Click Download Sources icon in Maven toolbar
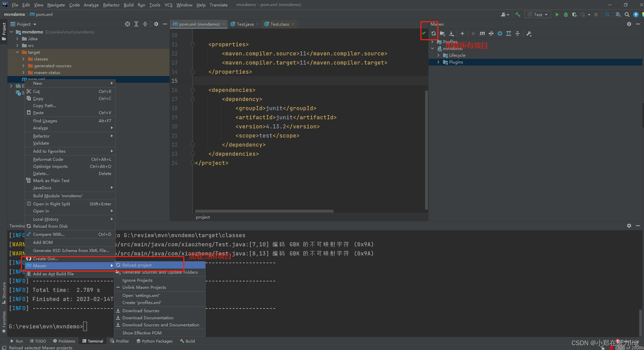Viewport: 644px width, 350px height. [x=451, y=33]
